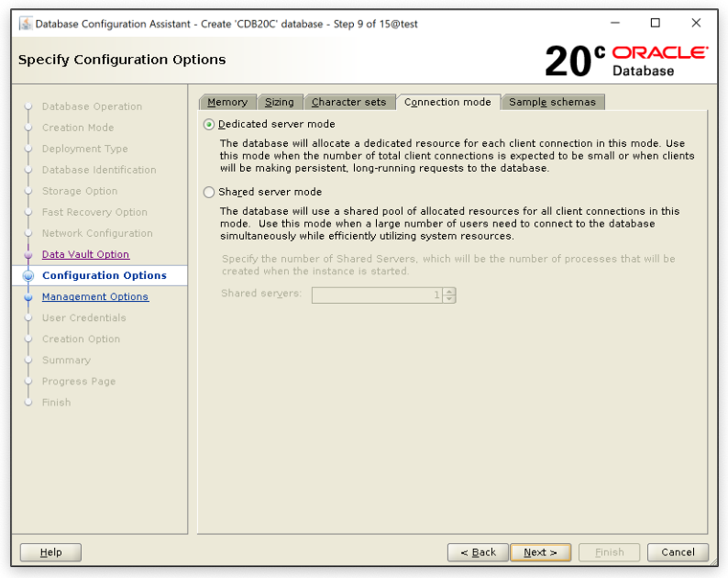Maximize the Database Configuration Assistant window

coord(655,23)
